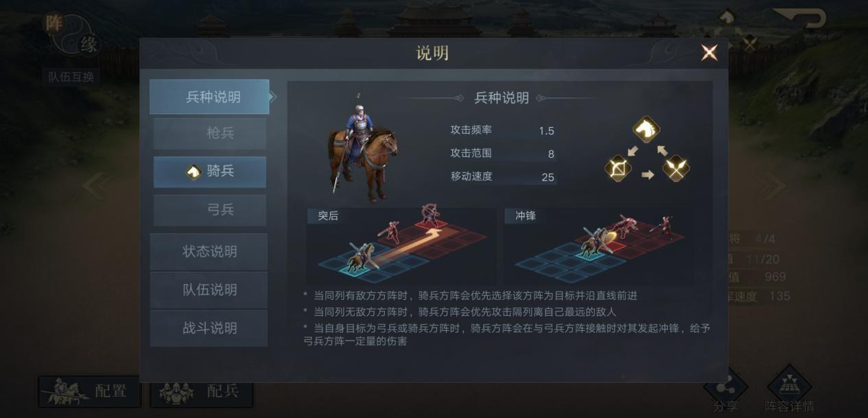Click the cavalry horse icon in triangle
This screenshot has height=418, width=868.
[646, 129]
